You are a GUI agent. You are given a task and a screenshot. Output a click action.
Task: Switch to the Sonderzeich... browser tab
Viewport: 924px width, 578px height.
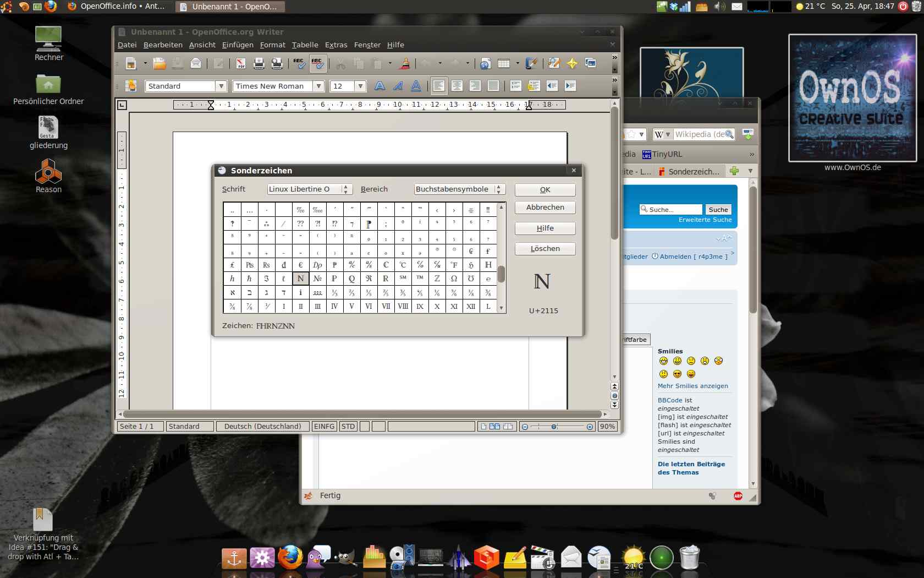(689, 172)
